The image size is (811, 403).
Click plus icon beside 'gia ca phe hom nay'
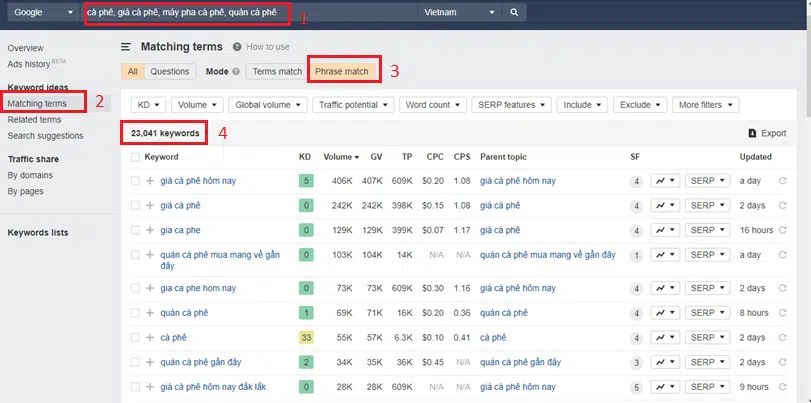[x=150, y=288]
